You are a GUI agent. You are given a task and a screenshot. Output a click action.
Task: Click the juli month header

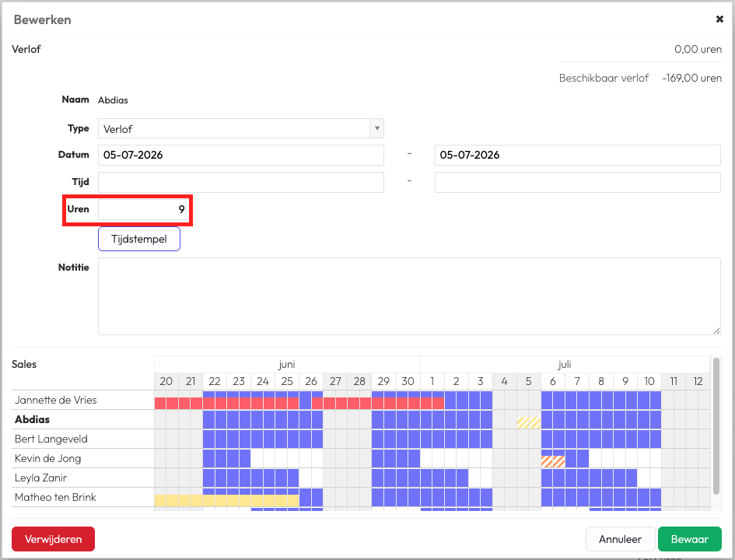tap(565, 364)
